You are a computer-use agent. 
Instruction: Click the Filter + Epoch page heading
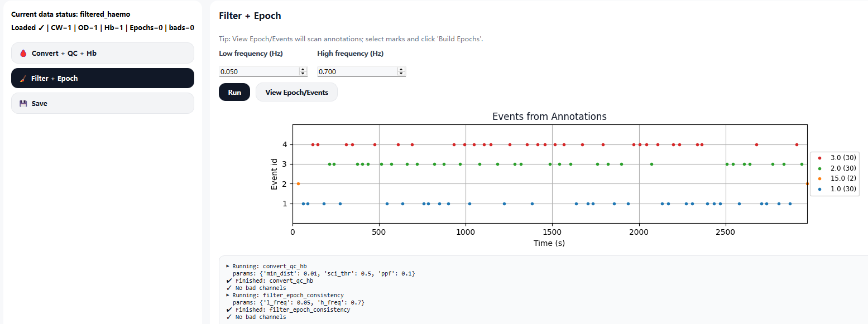(x=250, y=16)
